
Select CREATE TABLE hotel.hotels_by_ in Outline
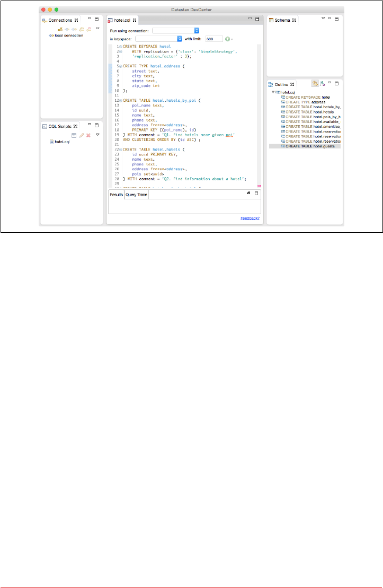(x=310, y=107)
